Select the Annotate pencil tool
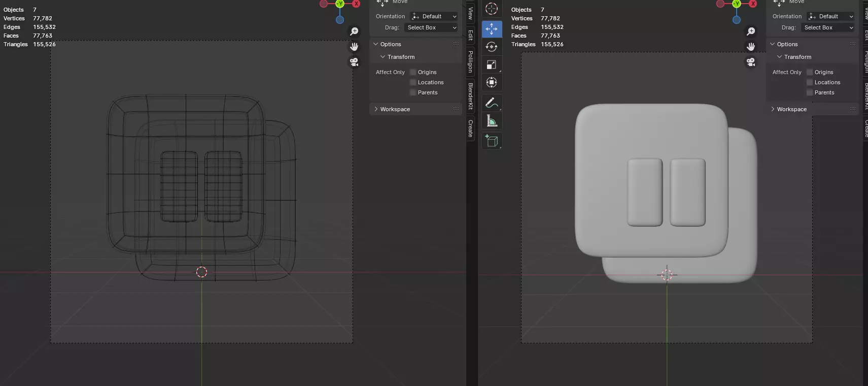Screen dimensions: 868x386 (x=491, y=103)
